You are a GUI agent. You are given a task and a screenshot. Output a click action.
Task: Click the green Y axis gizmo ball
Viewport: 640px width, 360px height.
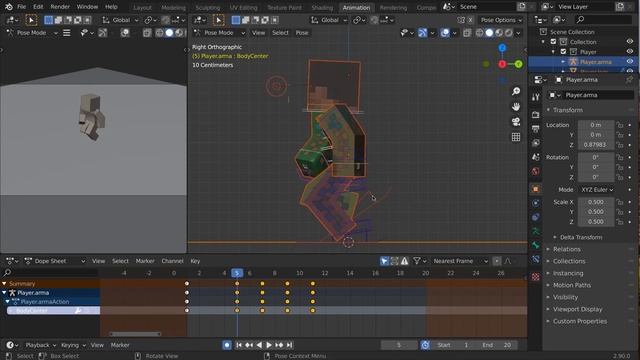(x=518, y=64)
